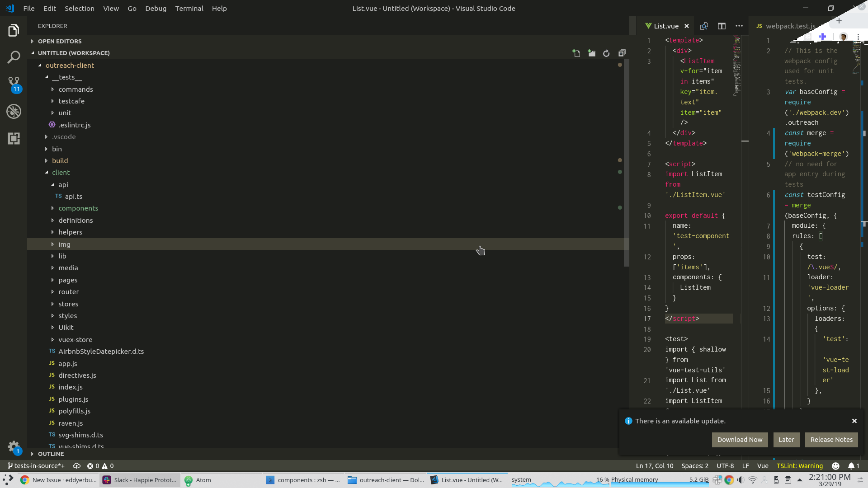Open more editor actions ellipsis menu
The width and height of the screenshot is (868, 488).
pyautogui.click(x=739, y=26)
